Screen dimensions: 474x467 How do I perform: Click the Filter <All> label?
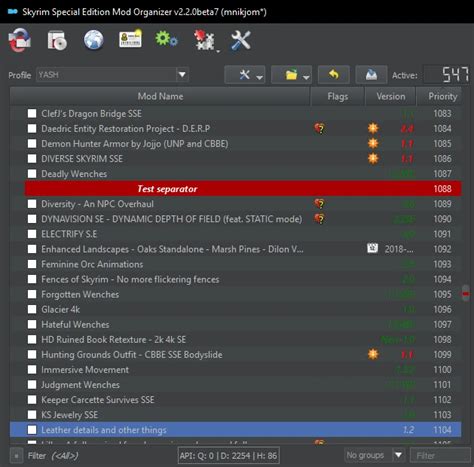point(53,456)
